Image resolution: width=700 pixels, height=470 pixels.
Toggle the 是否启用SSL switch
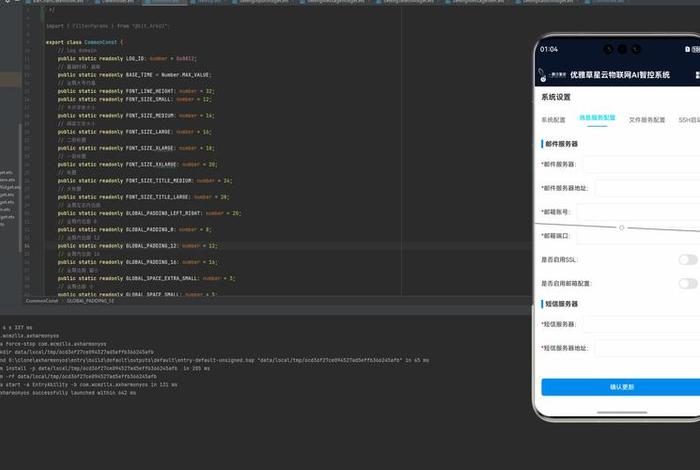point(687,259)
